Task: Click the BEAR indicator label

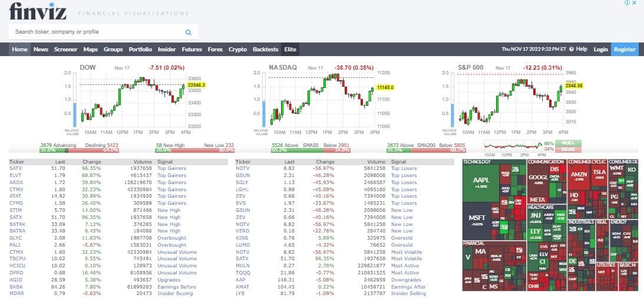Action: coord(569,149)
